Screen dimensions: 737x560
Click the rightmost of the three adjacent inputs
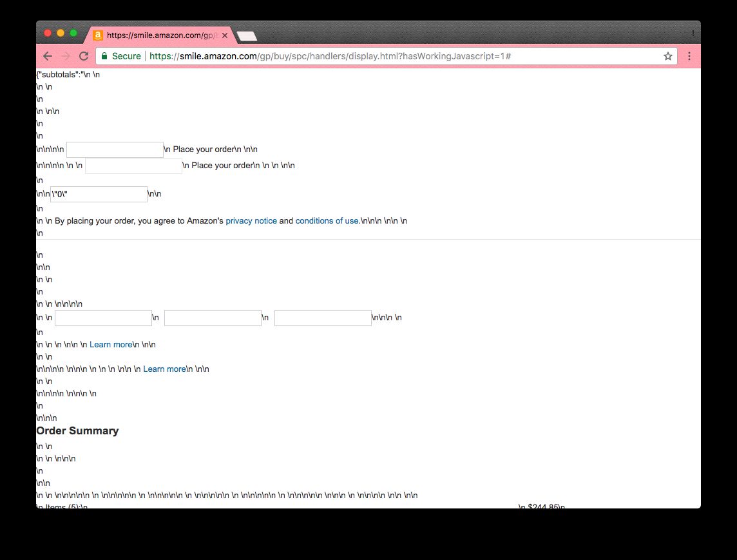click(323, 318)
